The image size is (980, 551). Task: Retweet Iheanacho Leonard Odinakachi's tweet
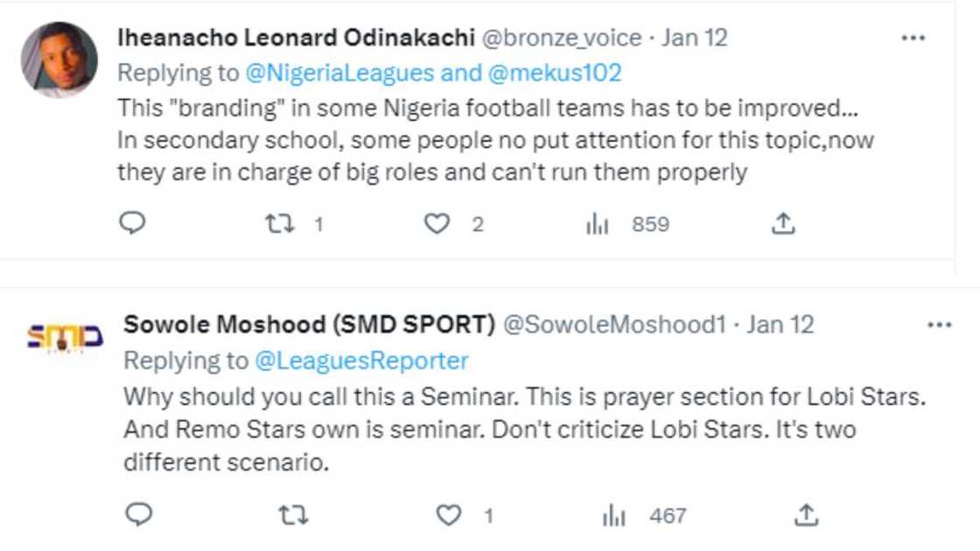pos(279,225)
